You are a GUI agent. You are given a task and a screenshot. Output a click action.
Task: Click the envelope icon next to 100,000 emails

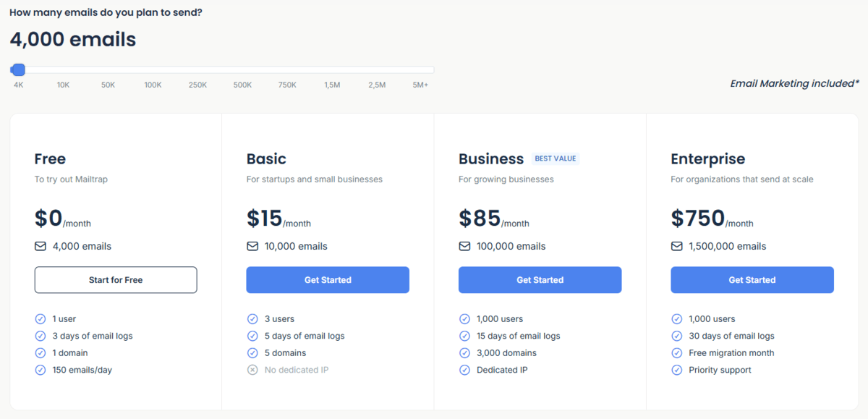pyautogui.click(x=464, y=246)
